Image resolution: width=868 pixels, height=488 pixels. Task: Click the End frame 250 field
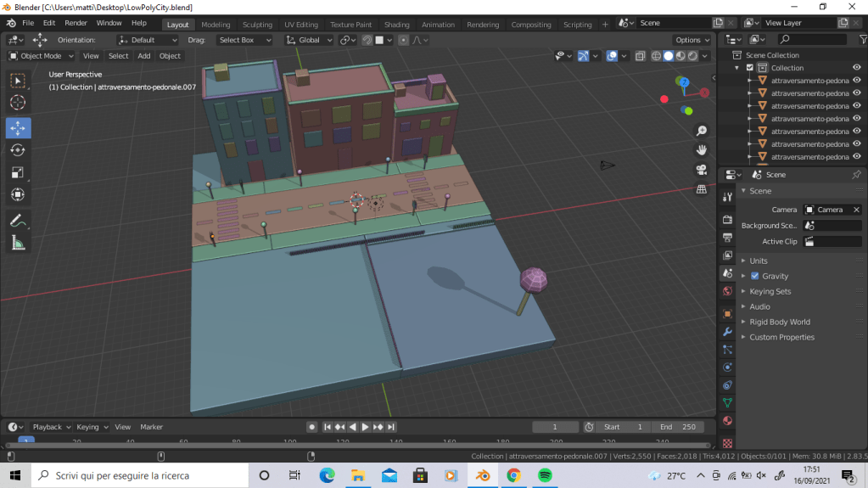tap(678, 427)
